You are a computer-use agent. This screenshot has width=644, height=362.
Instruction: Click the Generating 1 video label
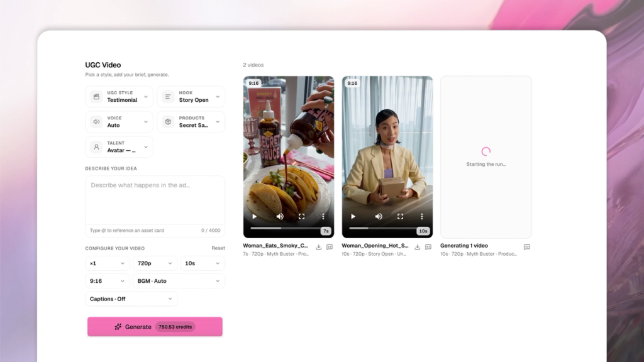click(x=464, y=246)
